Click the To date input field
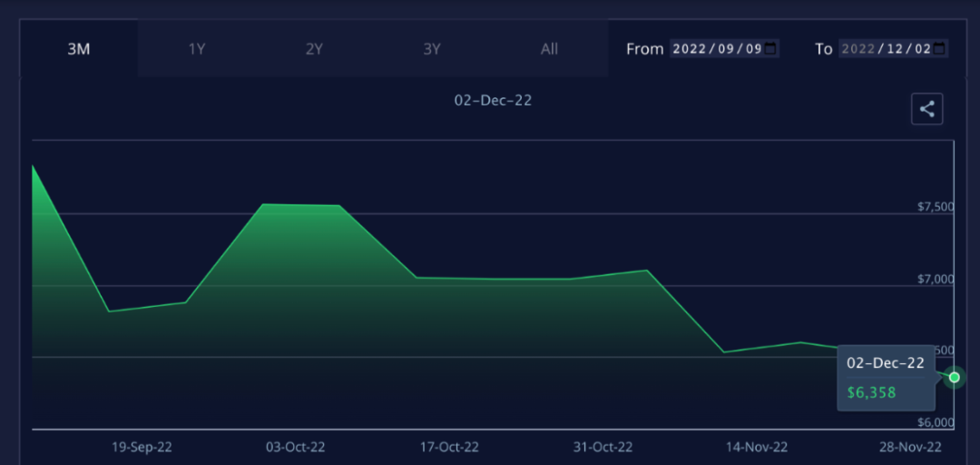This screenshot has height=465, width=980. tap(886, 49)
